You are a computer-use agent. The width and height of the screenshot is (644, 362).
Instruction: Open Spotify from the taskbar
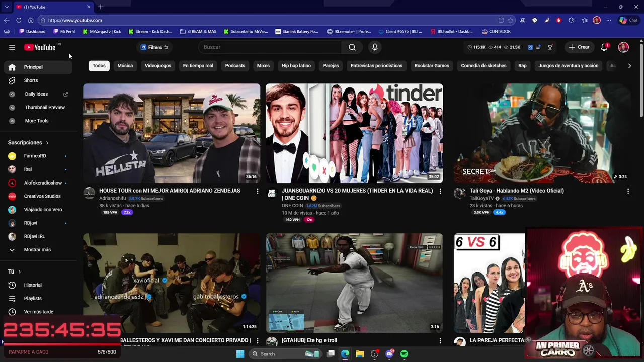click(x=404, y=354)
